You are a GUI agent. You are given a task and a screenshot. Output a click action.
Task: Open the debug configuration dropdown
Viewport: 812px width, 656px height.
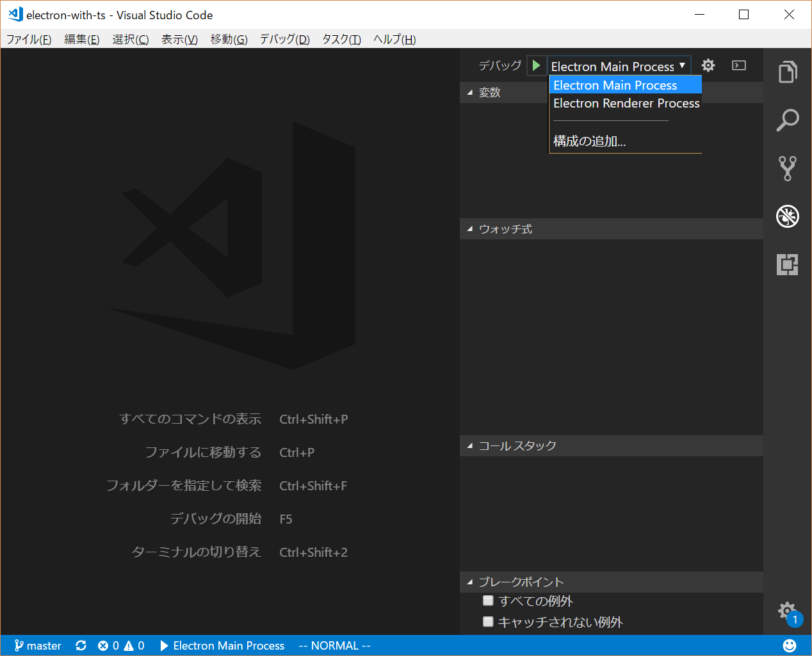coord(619,66)
